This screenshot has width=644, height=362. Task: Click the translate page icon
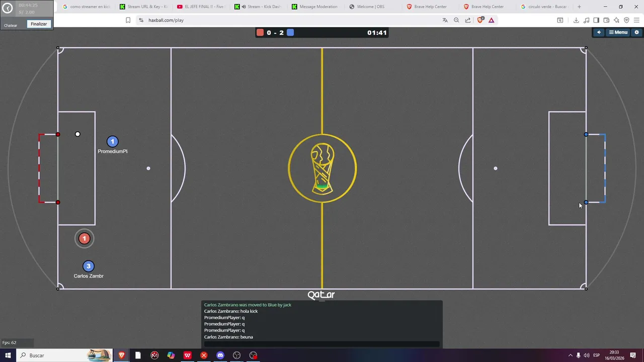point(445,20)
